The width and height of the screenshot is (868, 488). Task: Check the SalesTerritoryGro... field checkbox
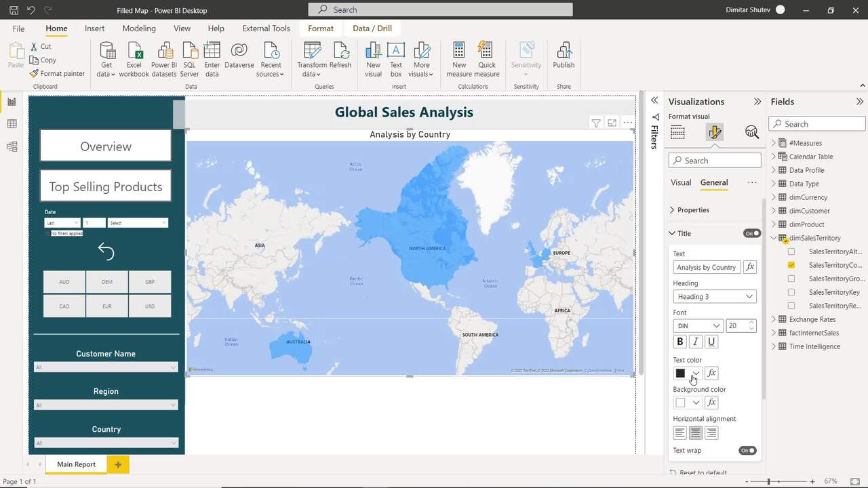791,279
